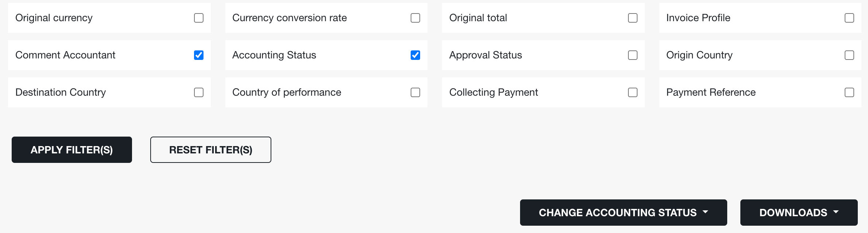The width and height of the screenshot is (868, 233).
Task: Click the Approval Status label text
Action: [485, 55]
